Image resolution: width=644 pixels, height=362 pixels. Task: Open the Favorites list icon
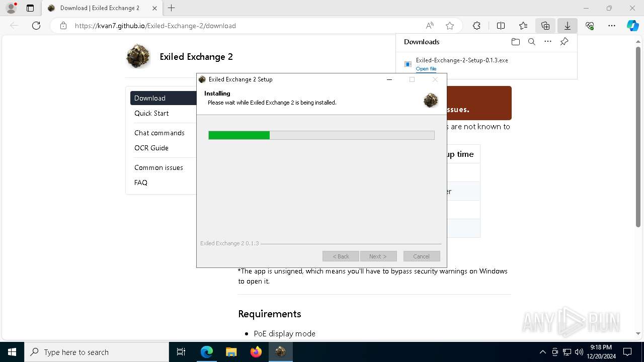(523, 26)
